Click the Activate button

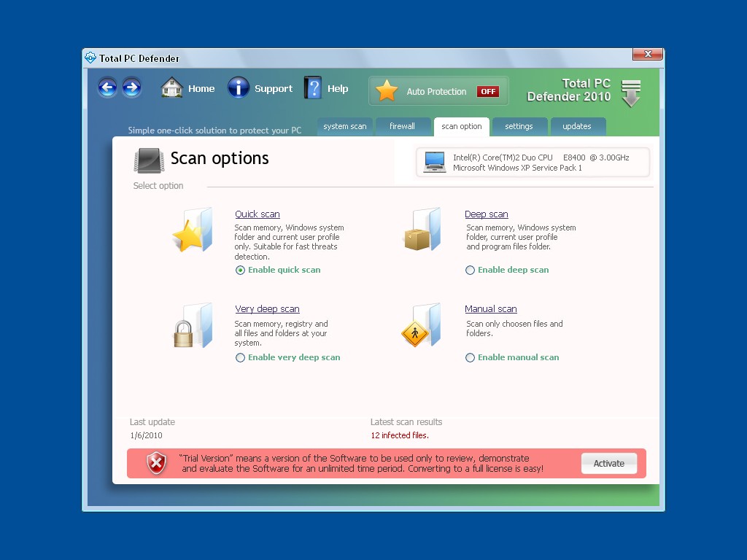click(x=608, y=463)
